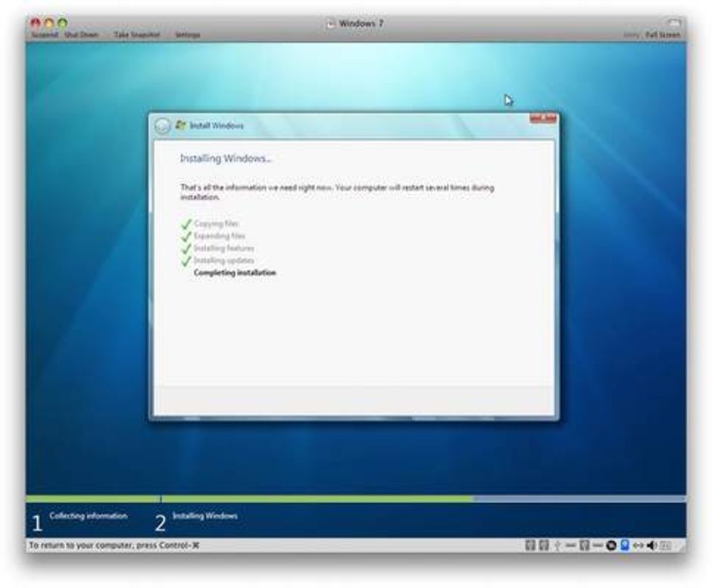
Task: Zoom the window with the green button
Action: 62,23
